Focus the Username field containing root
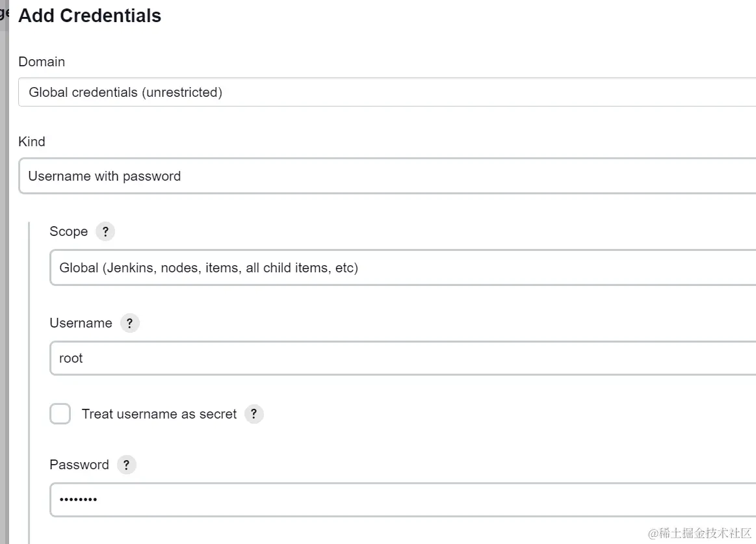Viewport: 756px width, 544px height. 402,358
